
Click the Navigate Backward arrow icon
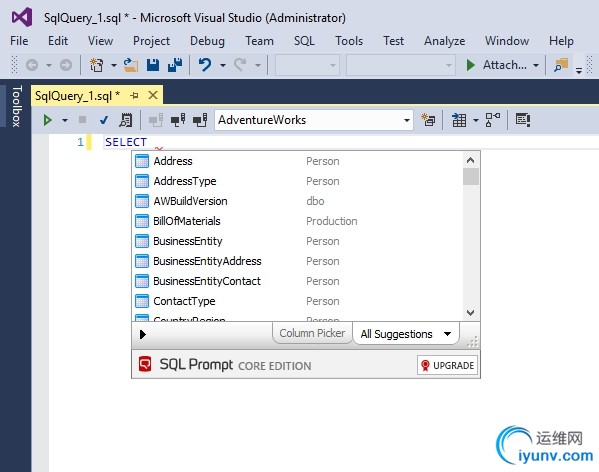pos(32,65)
